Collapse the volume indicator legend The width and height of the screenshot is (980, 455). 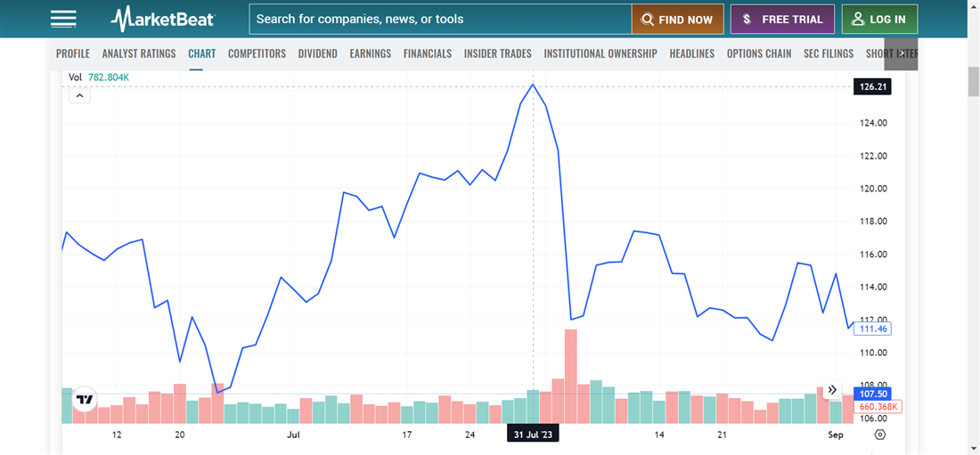(79, 95)
